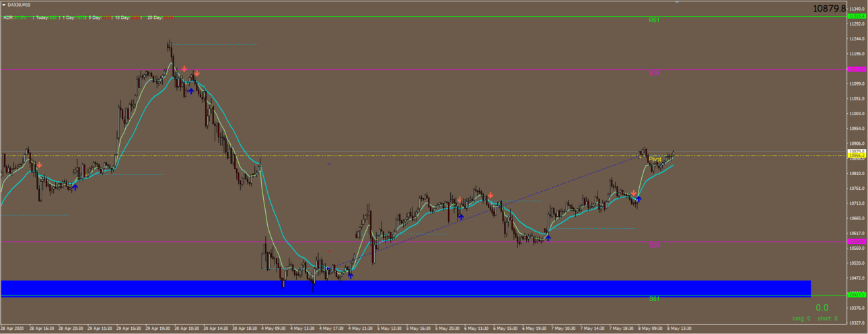Click 11003.0 on the price axis
The height and width of the screenshot is (334, 868).
click(857, 114)
